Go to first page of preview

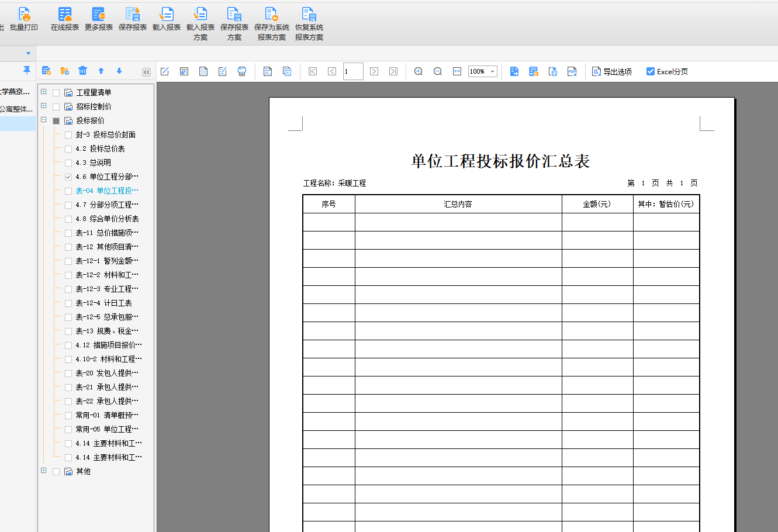point(313,71)
